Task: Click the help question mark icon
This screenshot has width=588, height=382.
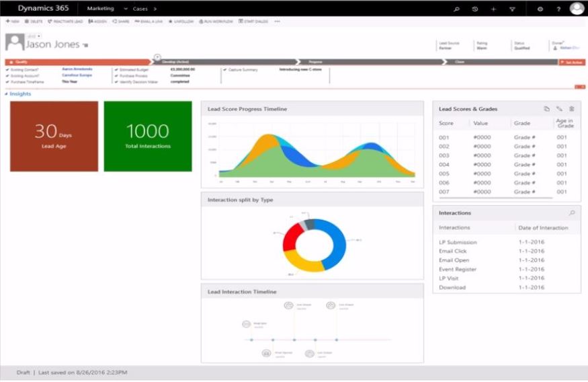Action: coord(558,9)
